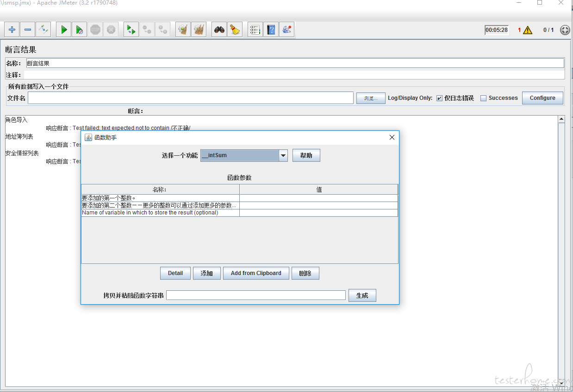
Task: Click the grey Shutdown X icon
Action: tap(111, 30)
